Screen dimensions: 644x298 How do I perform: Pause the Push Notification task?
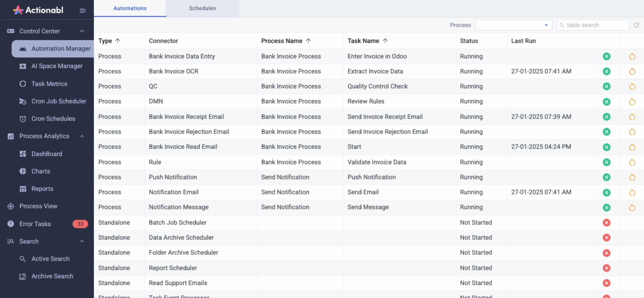[606, 177]
